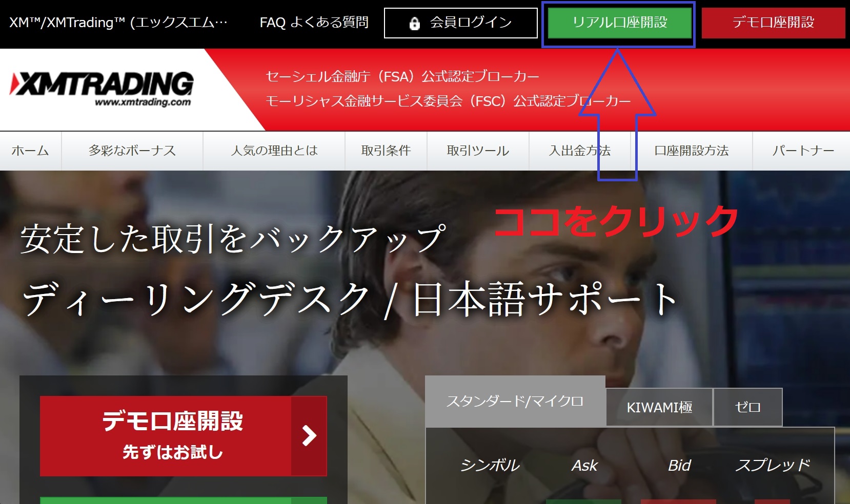This screenshot has width=850, height=504.
Task: Switch to ゼロ tab
Action: (x=748, y=407)
